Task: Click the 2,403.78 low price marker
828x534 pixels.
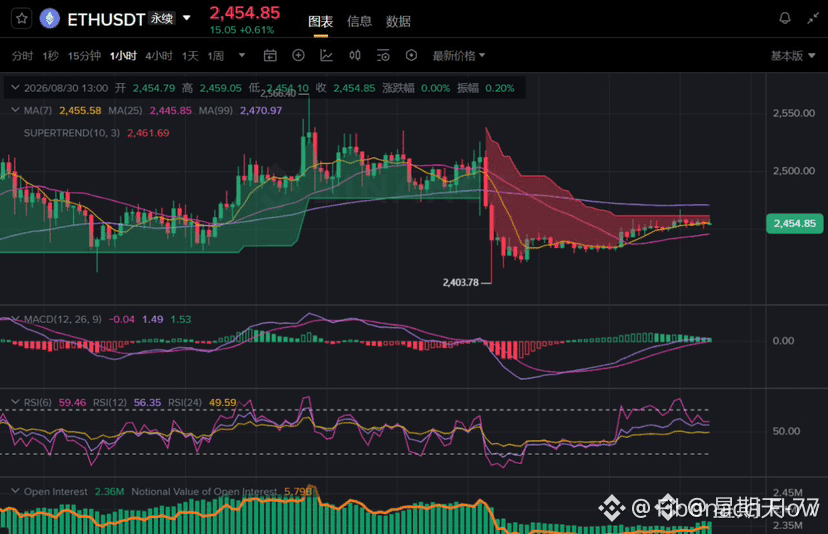Action: pyautogui.click(x=460, y=283)
